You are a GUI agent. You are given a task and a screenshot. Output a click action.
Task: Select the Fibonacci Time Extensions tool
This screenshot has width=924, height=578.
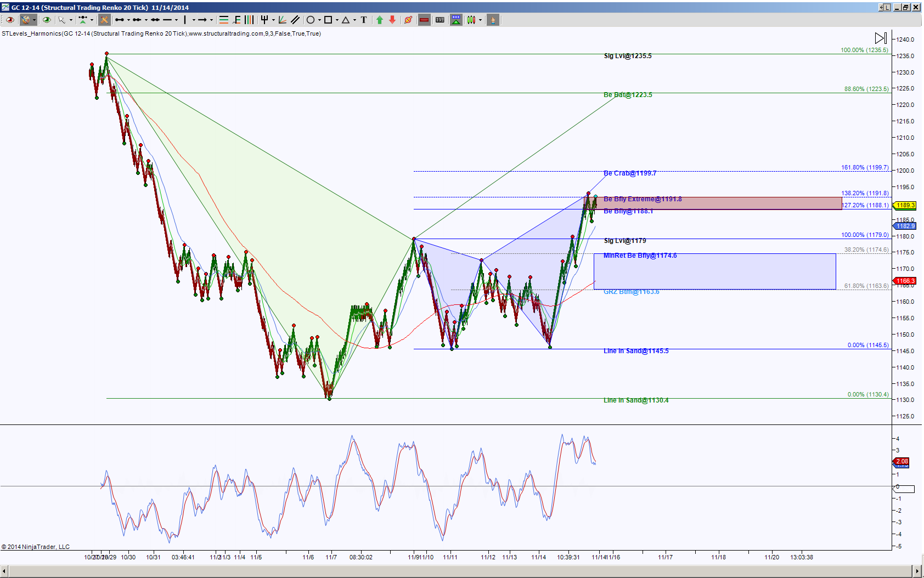pos(249,20)
